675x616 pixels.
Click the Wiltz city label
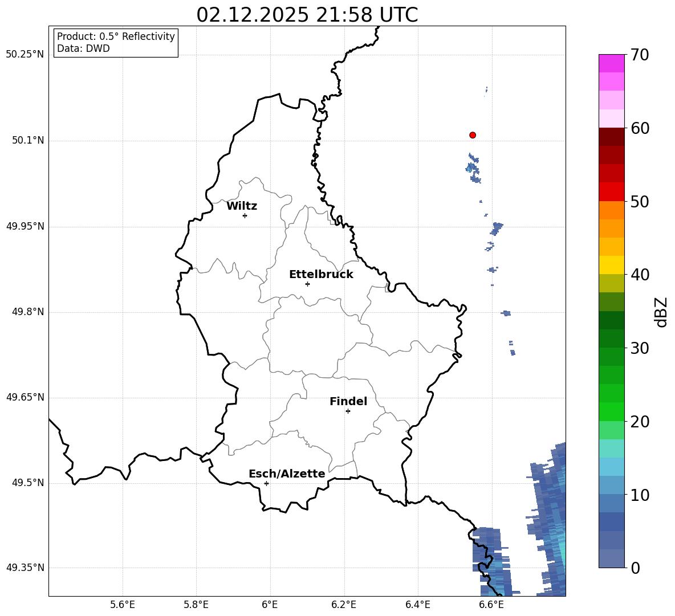(242, 206)
